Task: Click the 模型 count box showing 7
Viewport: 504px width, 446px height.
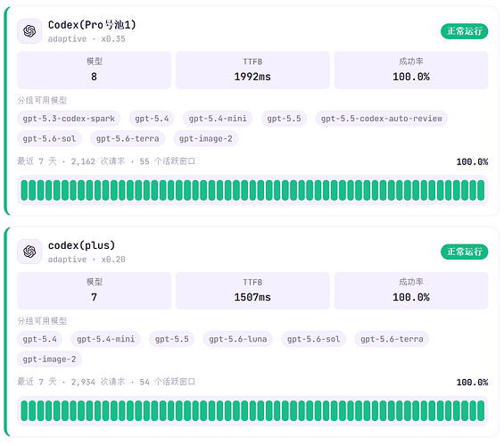Action: click(x=95, y=291)
